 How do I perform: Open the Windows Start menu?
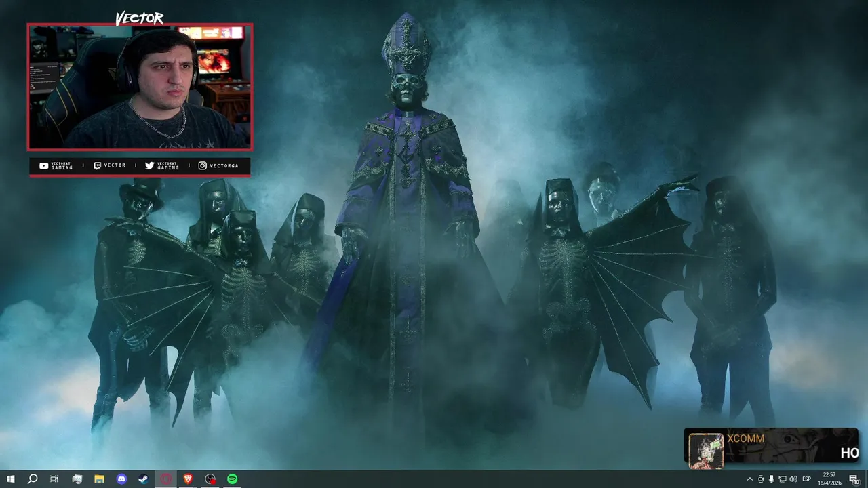(x=11, y=479)
